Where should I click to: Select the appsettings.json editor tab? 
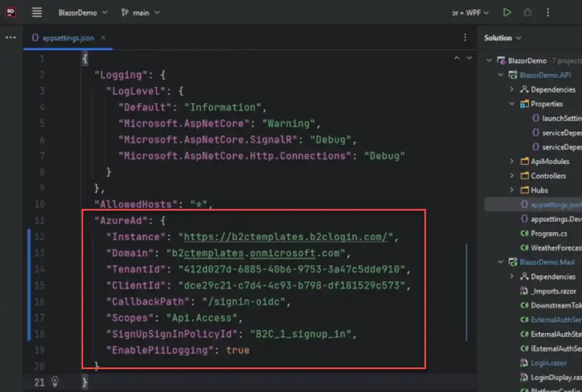[63, 38]
